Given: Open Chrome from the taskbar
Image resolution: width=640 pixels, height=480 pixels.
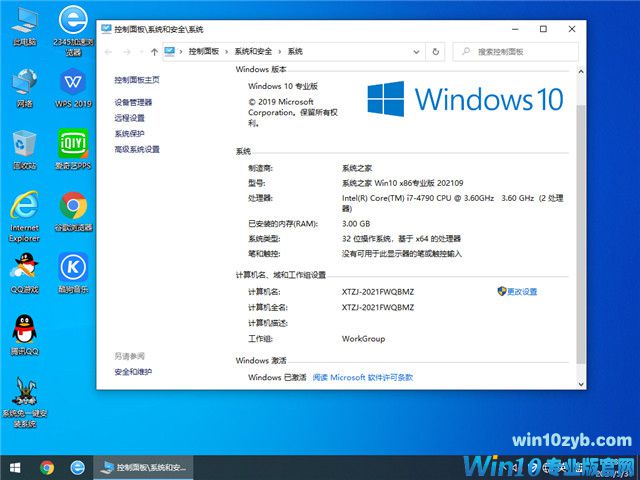Looking at the screenshot, I should click(x=47, y=467).
